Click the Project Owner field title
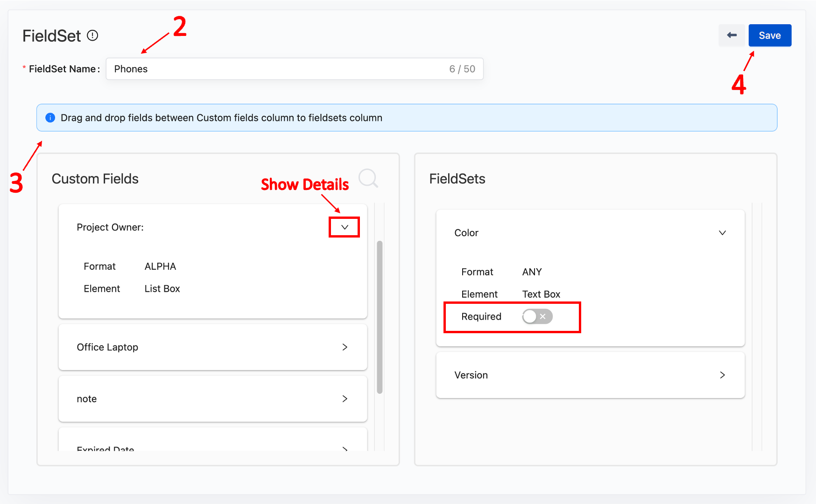Screen dimensions: 816x504 pos(110,227)
